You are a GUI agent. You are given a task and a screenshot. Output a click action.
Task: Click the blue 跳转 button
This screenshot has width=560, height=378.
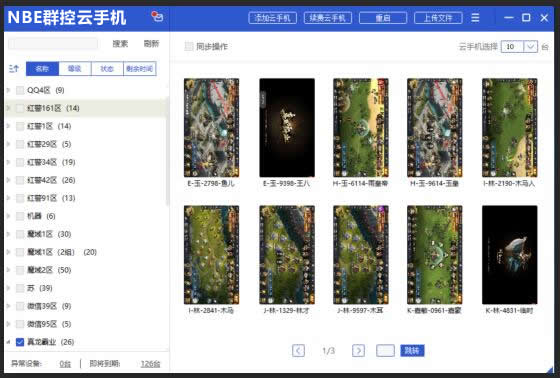(x=412, y=350)
